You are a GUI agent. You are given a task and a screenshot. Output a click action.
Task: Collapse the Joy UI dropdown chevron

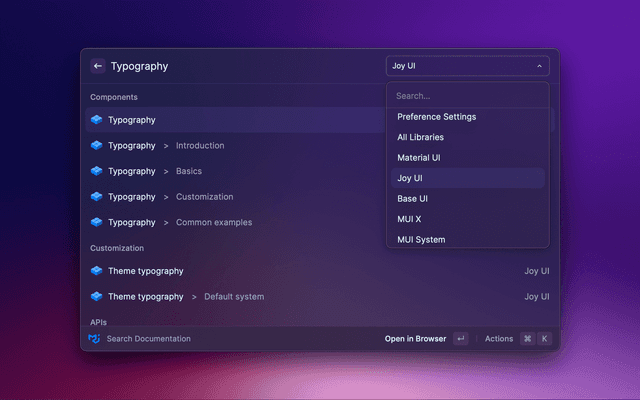coord(539,67)
